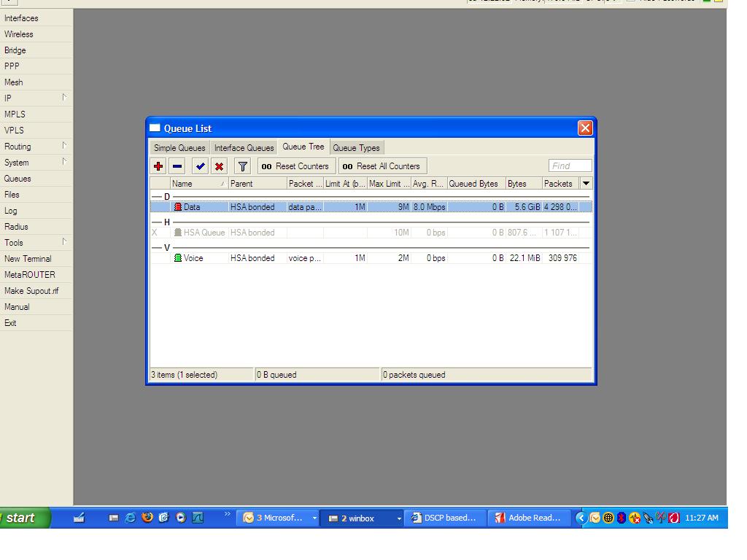Click the 10M max limit of HSA Queue
This screenshot has height=560, width=747.
(x=401, y=233)
